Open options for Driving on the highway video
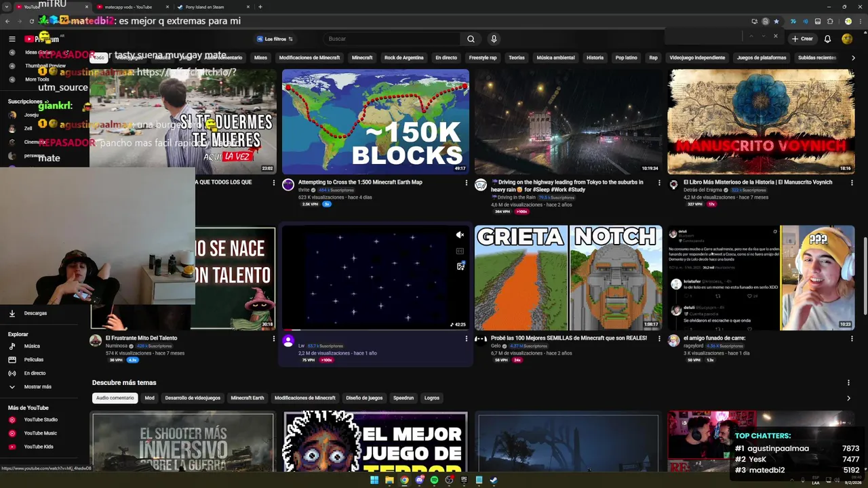 point(658,182)
